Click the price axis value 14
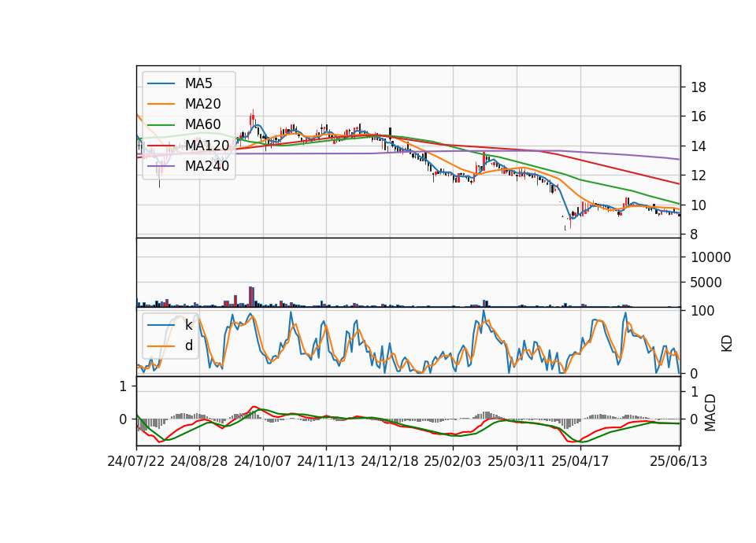This screenshot has height=543, width=756. pos(699,146)
